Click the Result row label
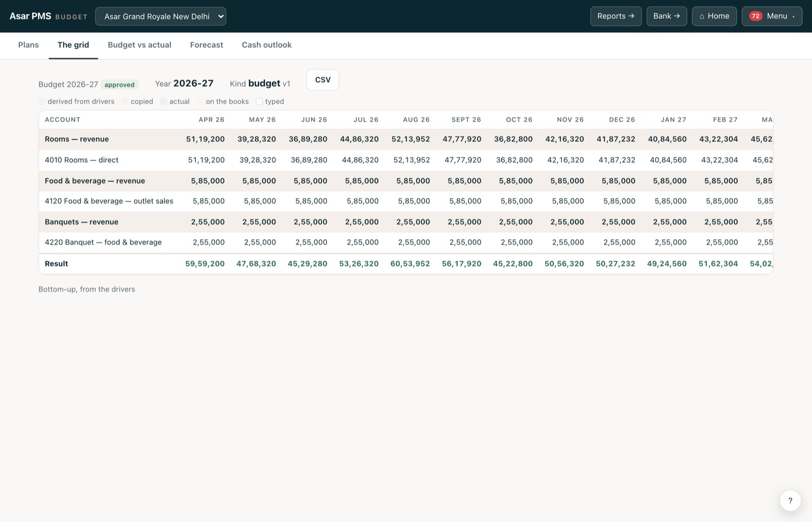 (x=56, y=264)
